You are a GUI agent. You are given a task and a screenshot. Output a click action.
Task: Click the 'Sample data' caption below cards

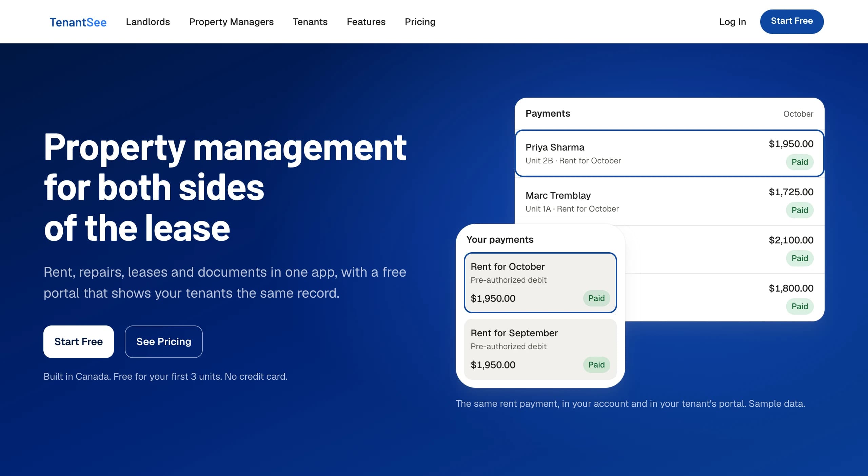click(x=630, y=403)
